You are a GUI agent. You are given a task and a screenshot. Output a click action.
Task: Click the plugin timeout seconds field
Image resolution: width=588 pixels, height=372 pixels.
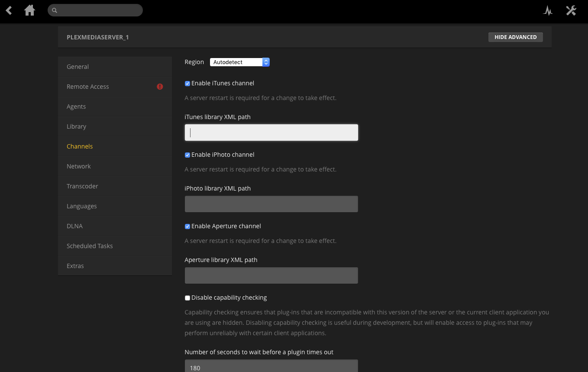[x=271, y=366]
